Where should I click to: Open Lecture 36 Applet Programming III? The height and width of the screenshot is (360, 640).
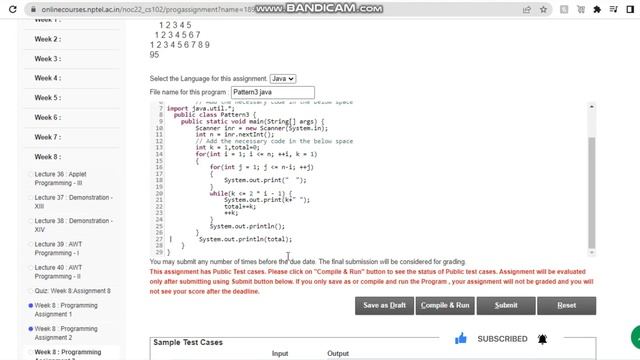click(x=60, y=178)
